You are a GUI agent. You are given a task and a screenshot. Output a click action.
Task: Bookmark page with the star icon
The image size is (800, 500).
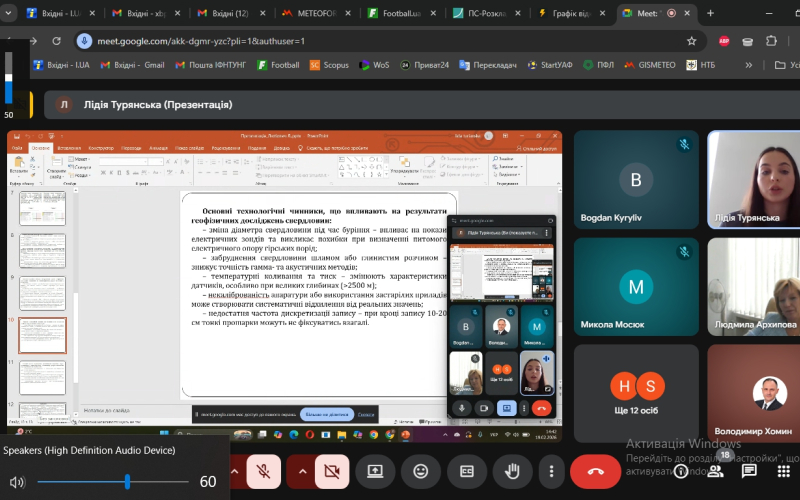point(691,41)
